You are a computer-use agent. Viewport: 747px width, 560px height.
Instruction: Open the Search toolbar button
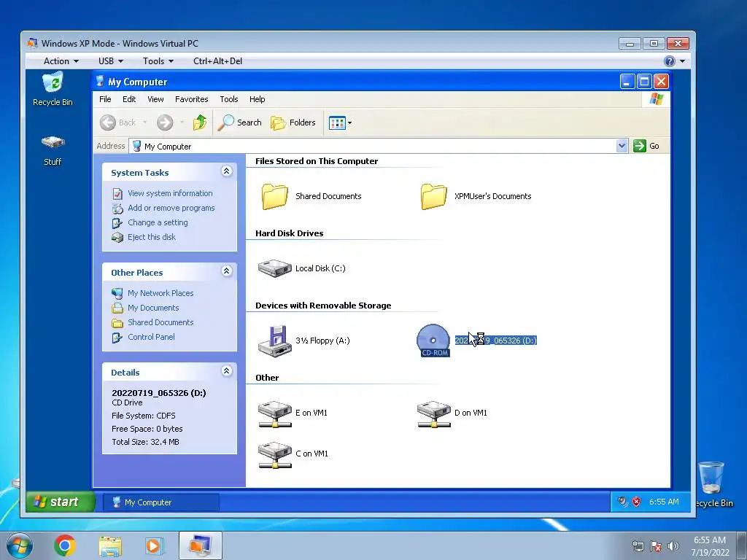coord(239,122)
